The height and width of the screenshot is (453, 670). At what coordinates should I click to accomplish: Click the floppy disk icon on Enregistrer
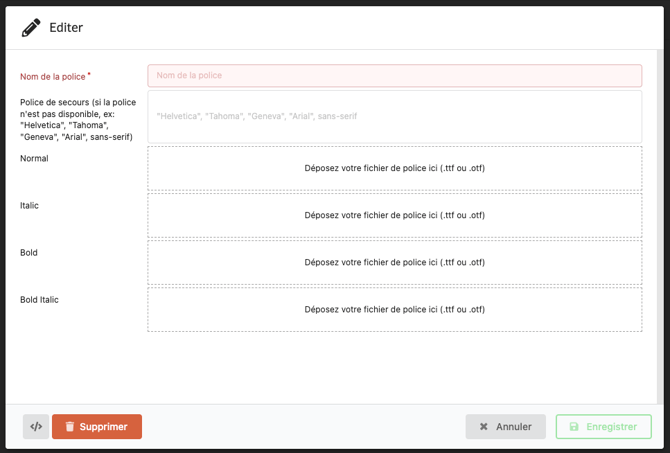click(x=574, y=427)
